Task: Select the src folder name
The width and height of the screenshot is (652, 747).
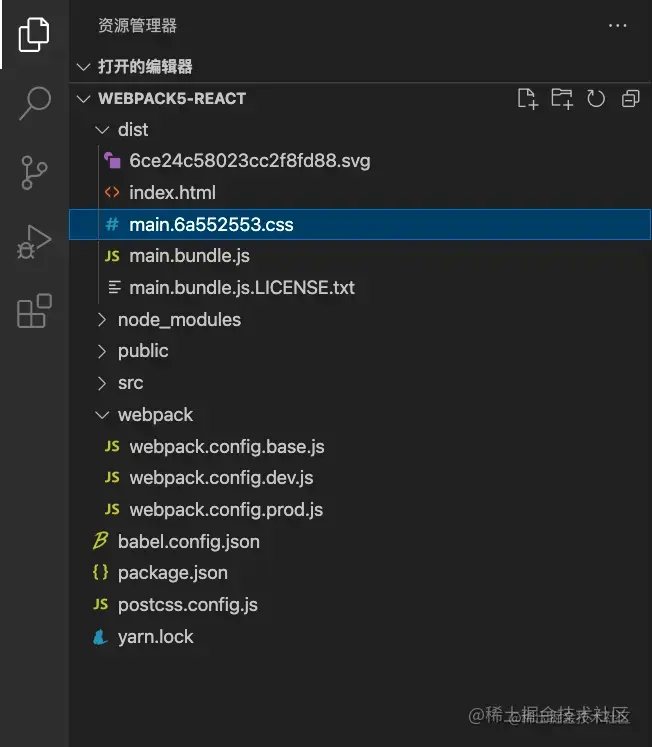Action: point(130,383)
